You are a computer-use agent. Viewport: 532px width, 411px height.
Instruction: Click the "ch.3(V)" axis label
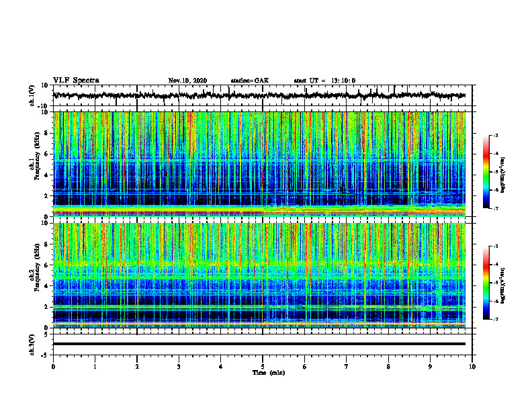32,345
